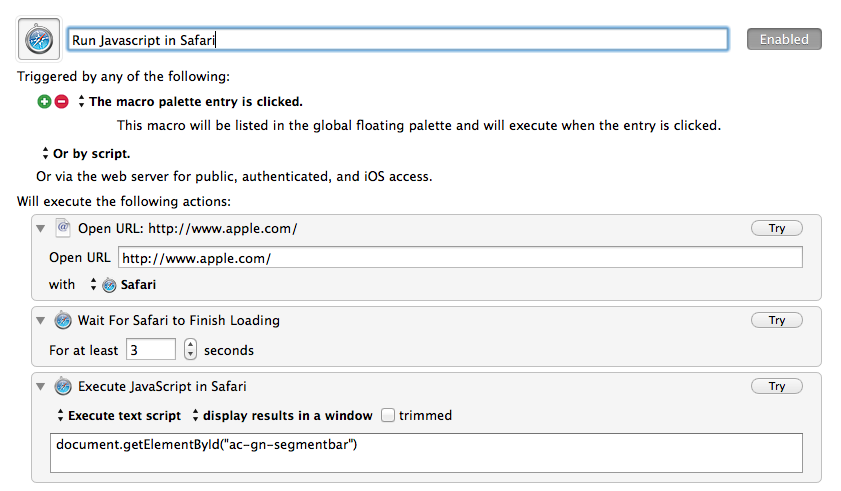This screenshot has height=491, width=841.
Task: Try the Execute JavaScript action
Action: pyautogui.click(x=777, y=386)
